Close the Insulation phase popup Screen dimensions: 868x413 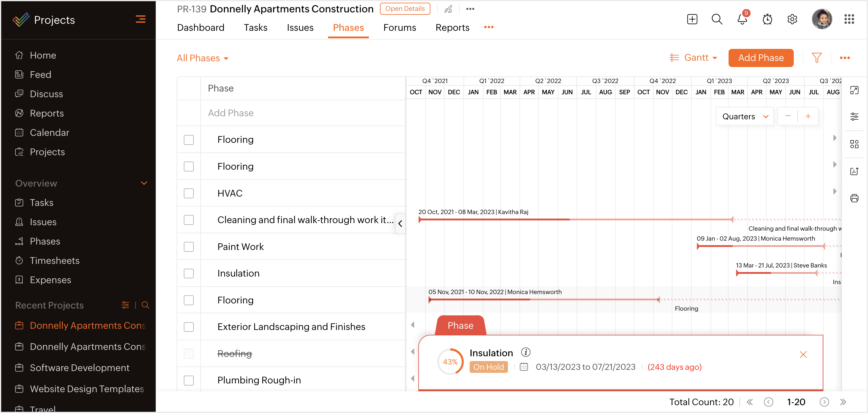click(x=803, y=354)
